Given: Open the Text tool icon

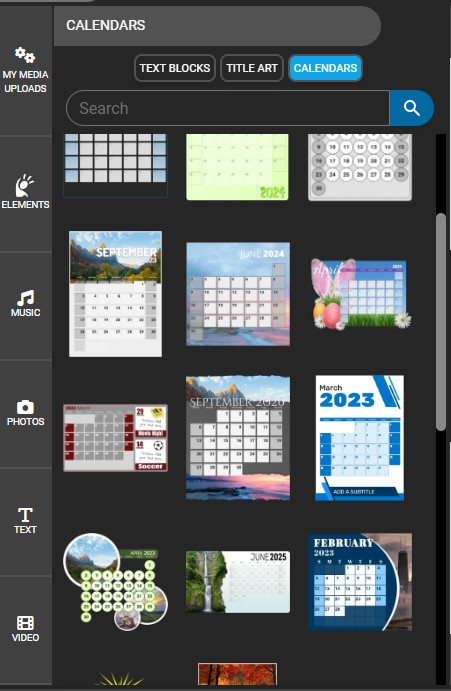Looking at the screenshot, I should tap(25, 515).
